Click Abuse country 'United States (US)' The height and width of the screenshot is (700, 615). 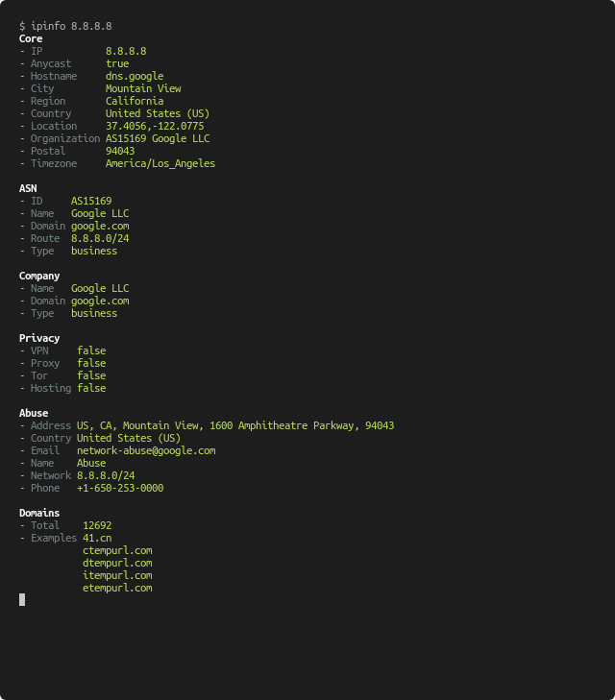129,439
